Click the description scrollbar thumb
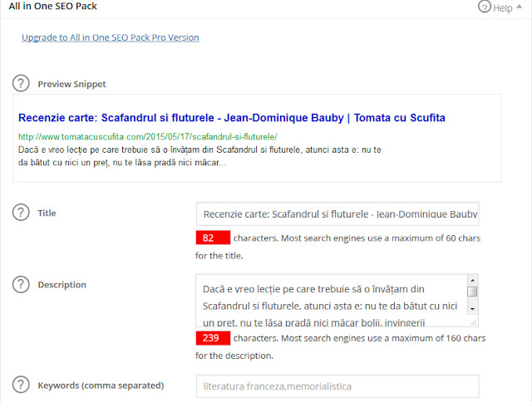This screenshot has height=402, width=532. point(472,292)
